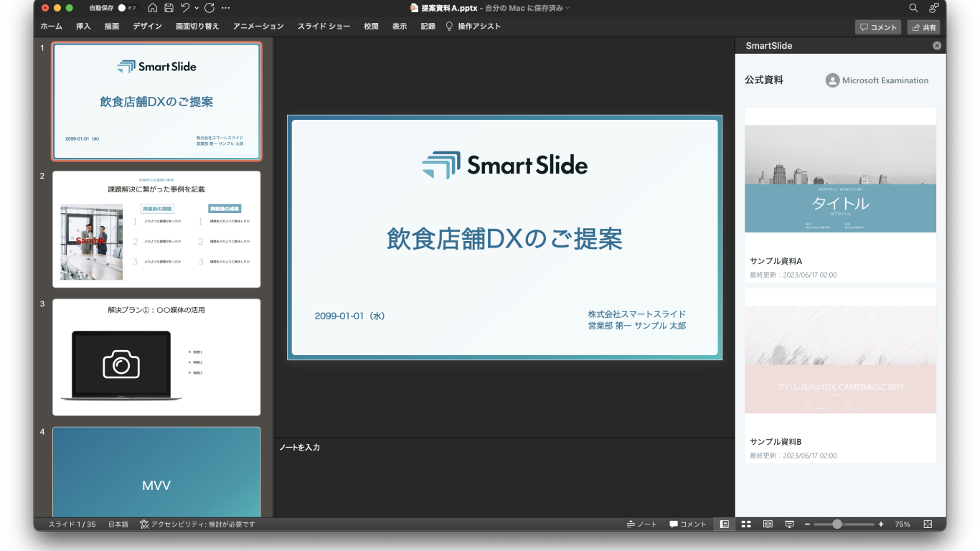The image size is (980, 551).
Task: Click the zoom in plus button
Action: pos(881,524)
